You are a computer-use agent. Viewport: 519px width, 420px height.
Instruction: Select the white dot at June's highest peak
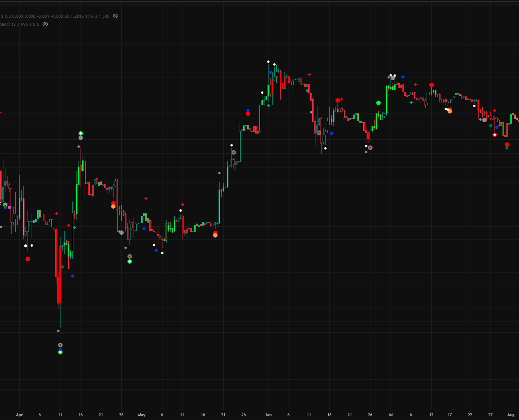(x=268, y=62)
